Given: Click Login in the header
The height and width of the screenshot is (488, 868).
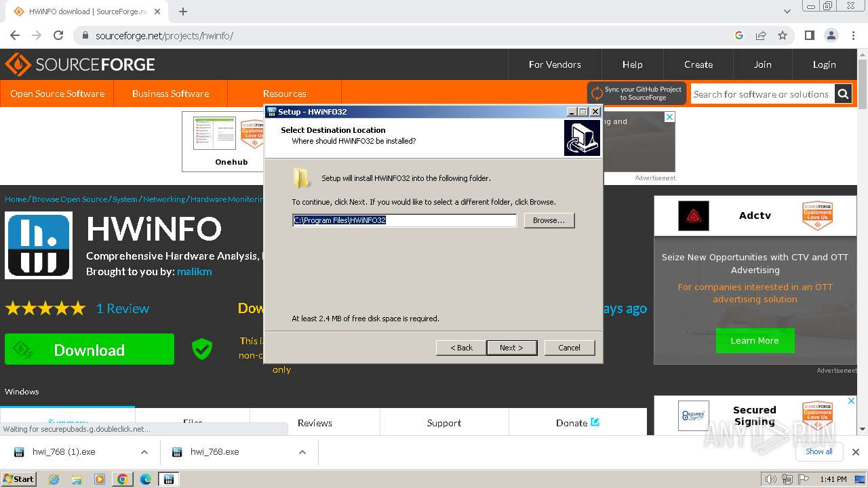Looking at the screenshot, I should click(824, 64).
